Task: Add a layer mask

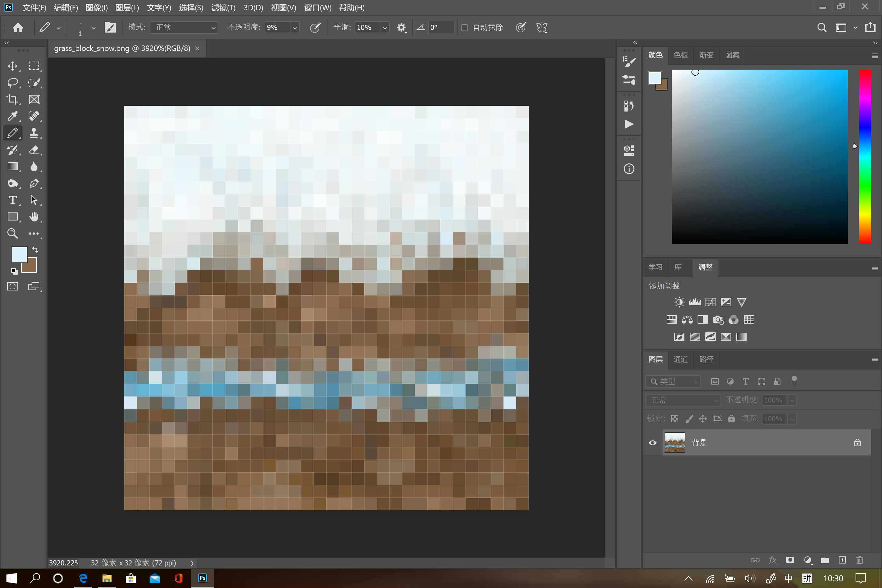Action: pos(790,560)
